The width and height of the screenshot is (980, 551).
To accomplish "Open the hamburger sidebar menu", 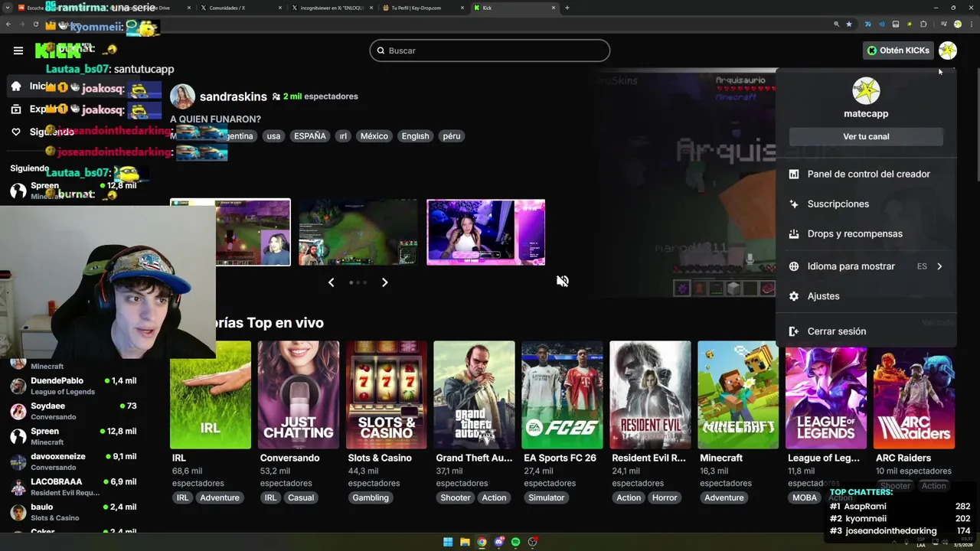I will [x=18, y=51].
